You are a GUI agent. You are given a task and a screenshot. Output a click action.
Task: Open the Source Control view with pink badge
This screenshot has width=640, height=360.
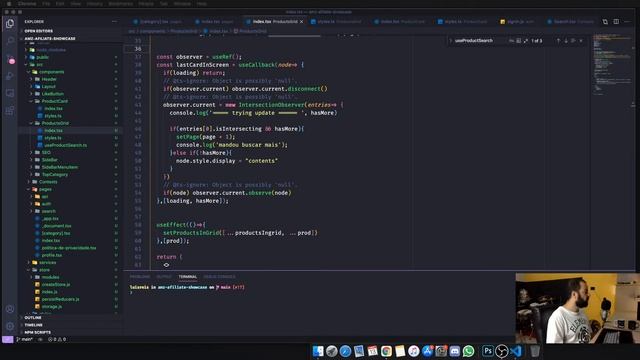(11, 59)
